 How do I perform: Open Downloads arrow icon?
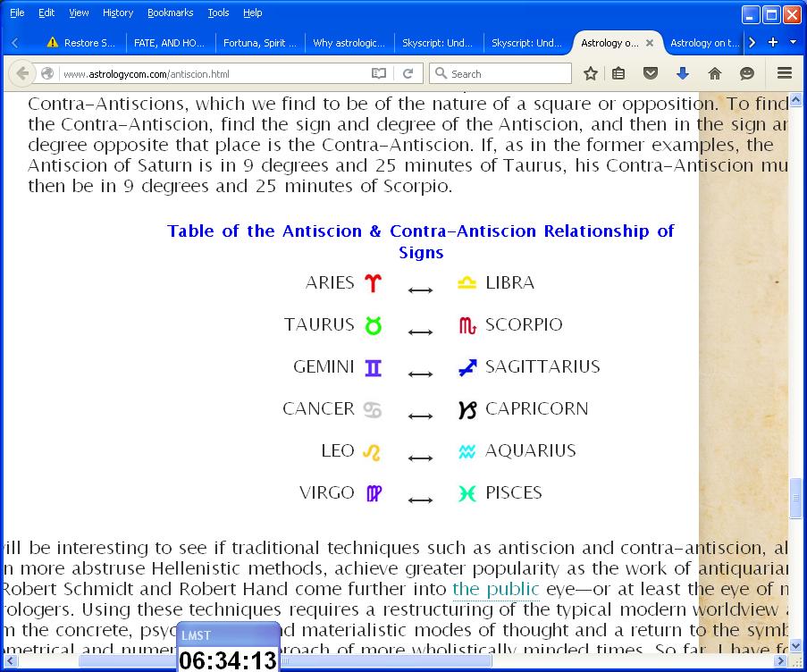click(x=683, y=73)
